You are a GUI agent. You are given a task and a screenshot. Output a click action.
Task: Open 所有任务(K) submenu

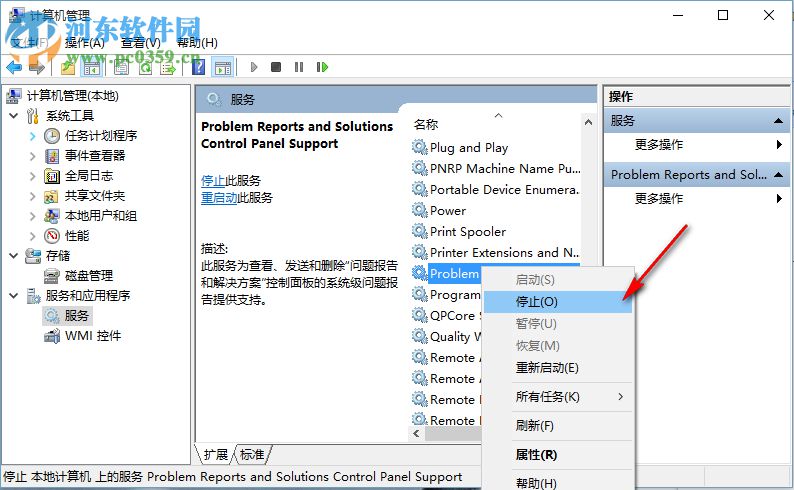tap(558, 397)
